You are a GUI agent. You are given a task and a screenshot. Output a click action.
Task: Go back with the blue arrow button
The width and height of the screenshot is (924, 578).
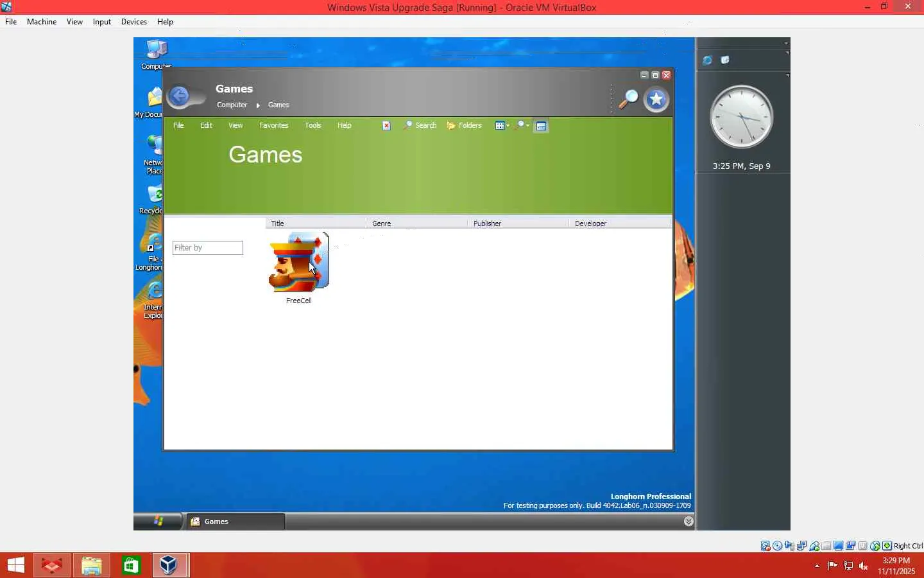[x=180, y=97]
